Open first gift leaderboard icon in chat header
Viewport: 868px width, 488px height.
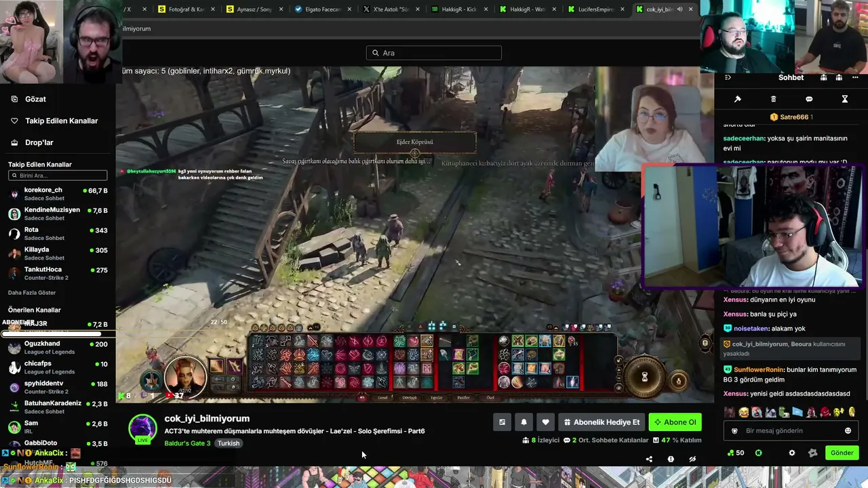(823, 77)
